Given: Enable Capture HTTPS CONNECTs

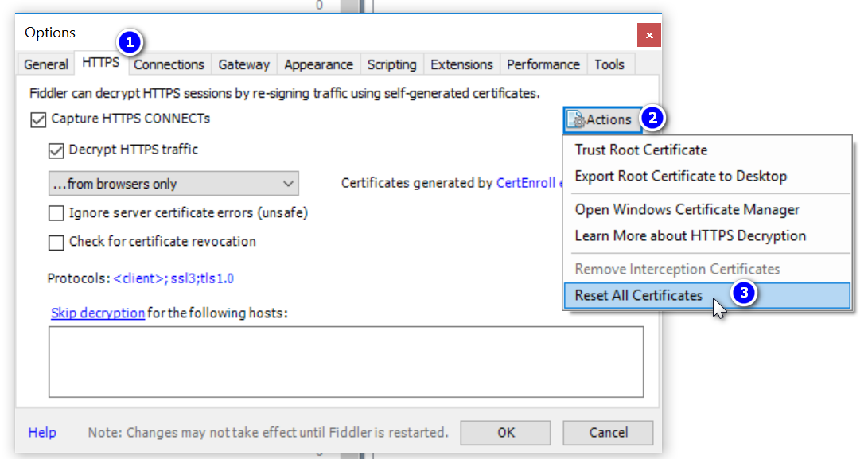Looking at the screenshot, I should pos(37,119).
